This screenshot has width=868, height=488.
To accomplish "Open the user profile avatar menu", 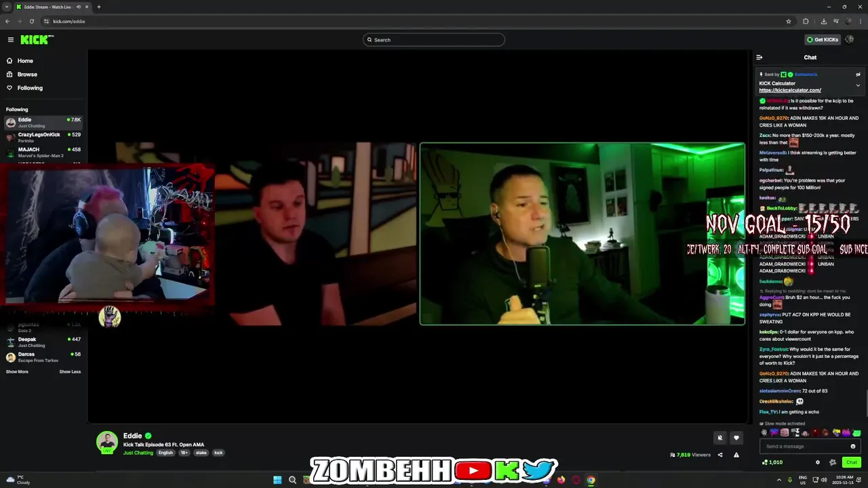I will [850, 39].
